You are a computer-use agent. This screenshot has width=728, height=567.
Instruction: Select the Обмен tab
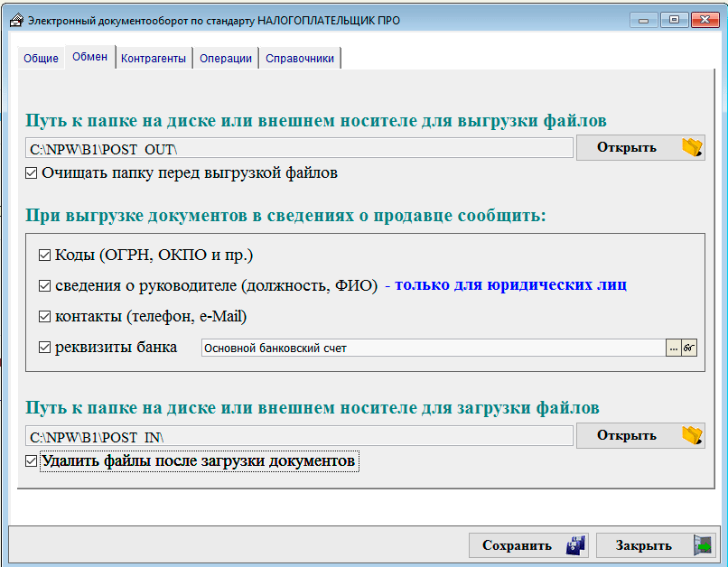click(89, 57)
